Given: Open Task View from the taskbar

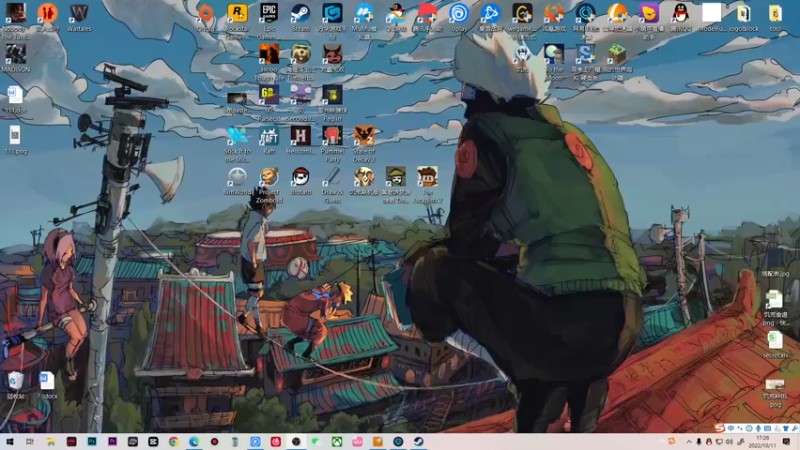Looking at the screenshot, I should [30, 441].
